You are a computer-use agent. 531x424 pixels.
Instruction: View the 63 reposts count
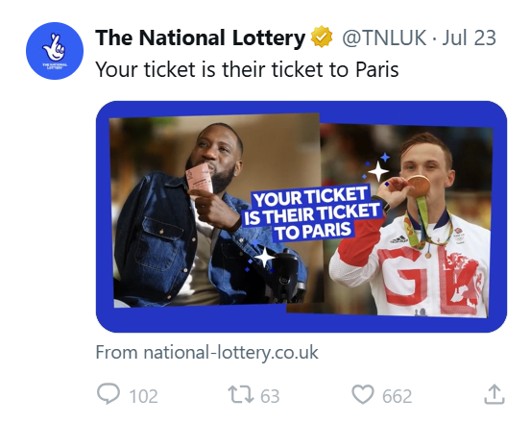pyautogui.click(x=270, y=396)
